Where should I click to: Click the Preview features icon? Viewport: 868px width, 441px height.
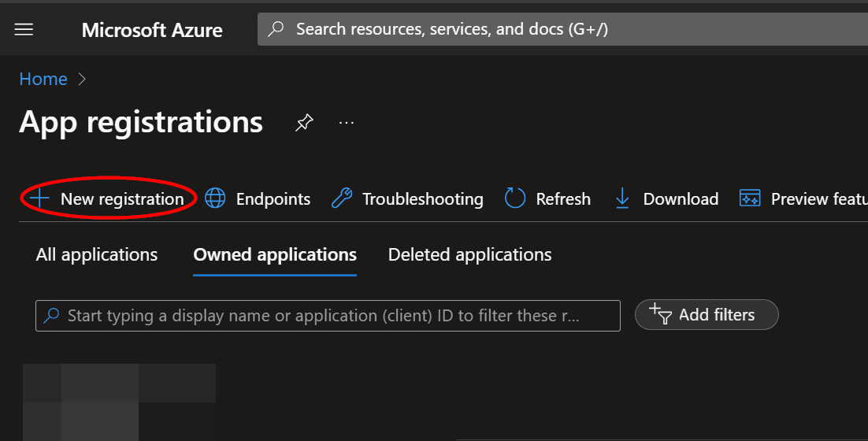[750, 198]
